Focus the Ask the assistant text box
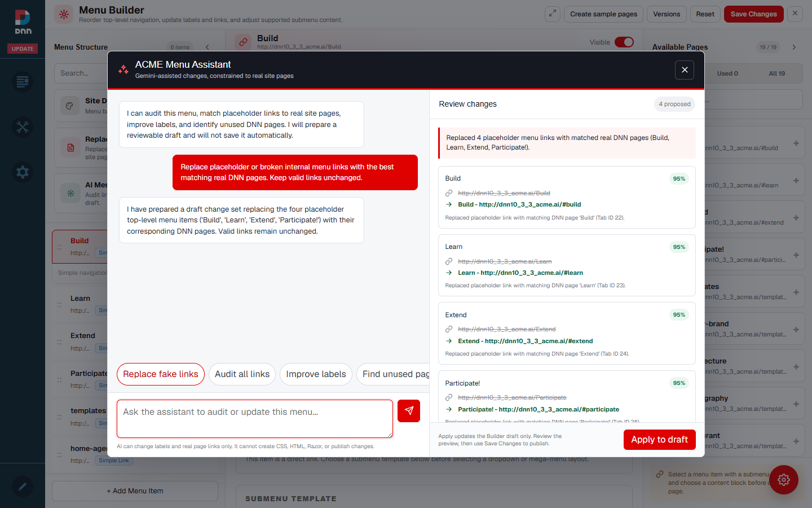Viewport: 812px width, 508px height. (255, 419)
